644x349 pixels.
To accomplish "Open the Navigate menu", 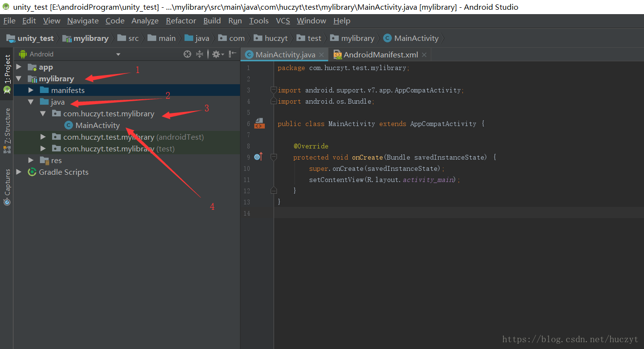I will [x=83, y=21].
